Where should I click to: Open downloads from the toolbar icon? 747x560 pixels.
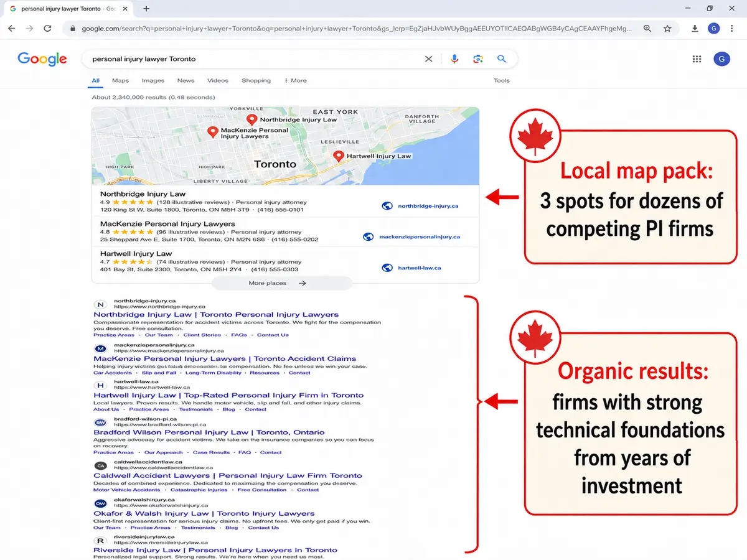click(x=695, y=29)
